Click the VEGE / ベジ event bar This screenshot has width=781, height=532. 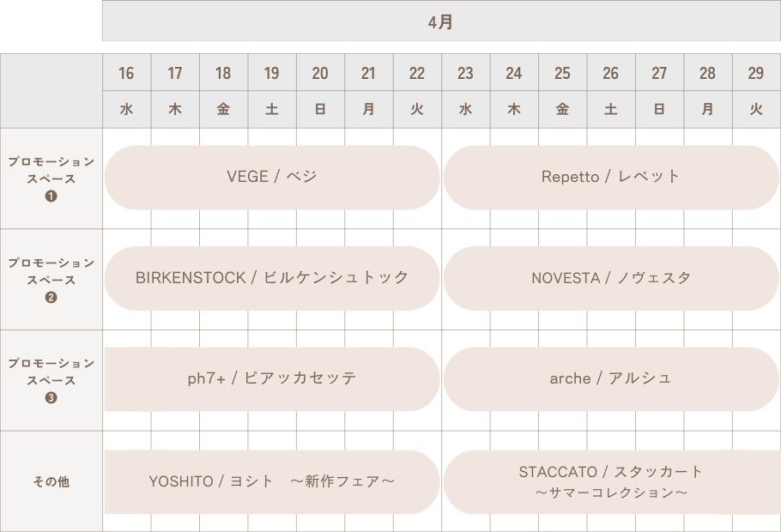[272, 178]
